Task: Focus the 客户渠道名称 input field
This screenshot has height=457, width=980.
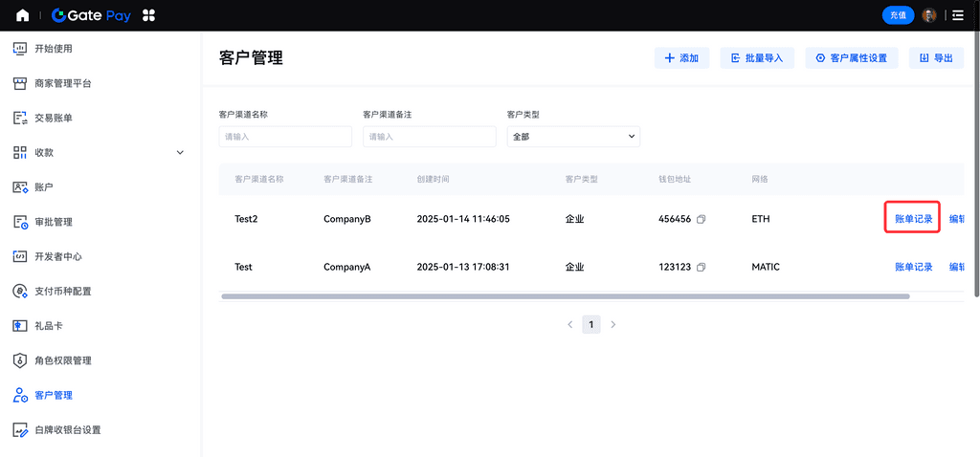Action: [x=285, y=137]
